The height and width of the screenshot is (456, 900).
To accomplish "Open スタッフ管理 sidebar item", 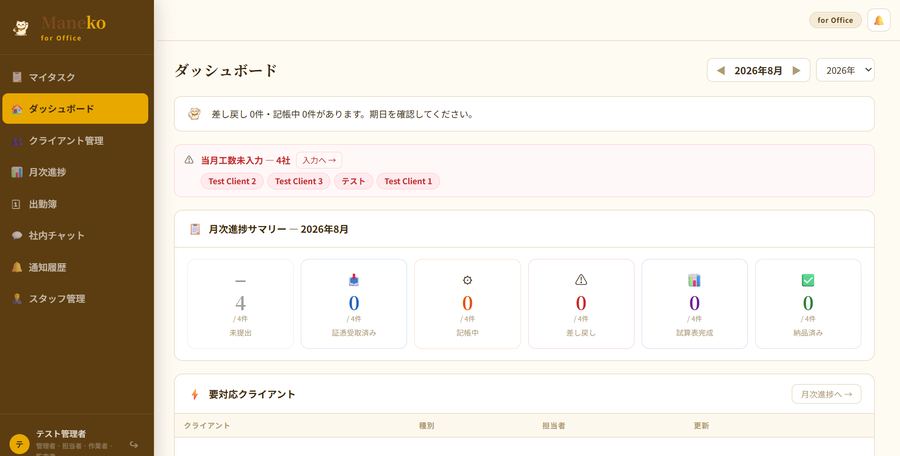I will (x=75, y=299).
